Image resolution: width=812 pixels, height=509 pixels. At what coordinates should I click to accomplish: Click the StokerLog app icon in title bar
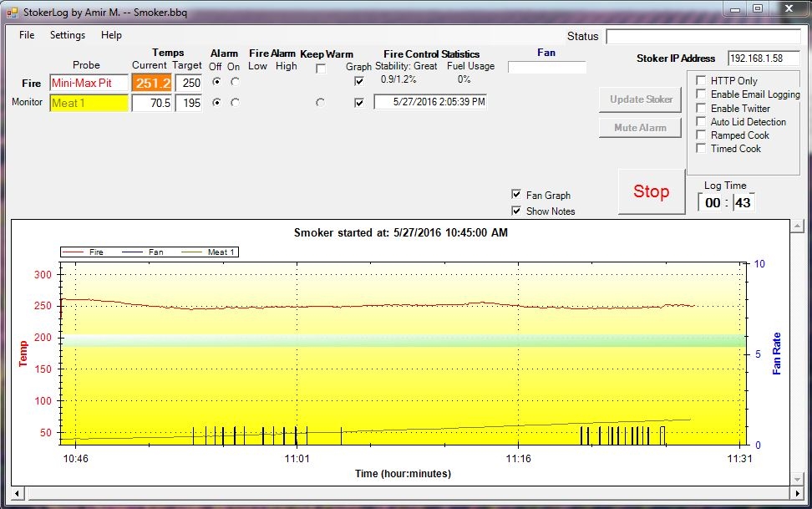(x=13, y=13)
